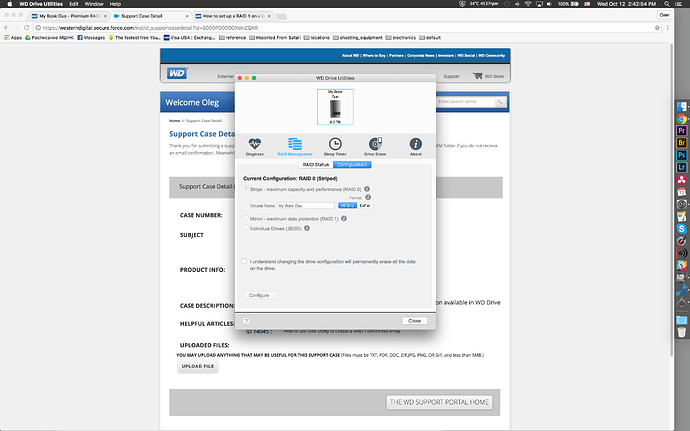Switch to the RAID Status tab

point(316,165)
